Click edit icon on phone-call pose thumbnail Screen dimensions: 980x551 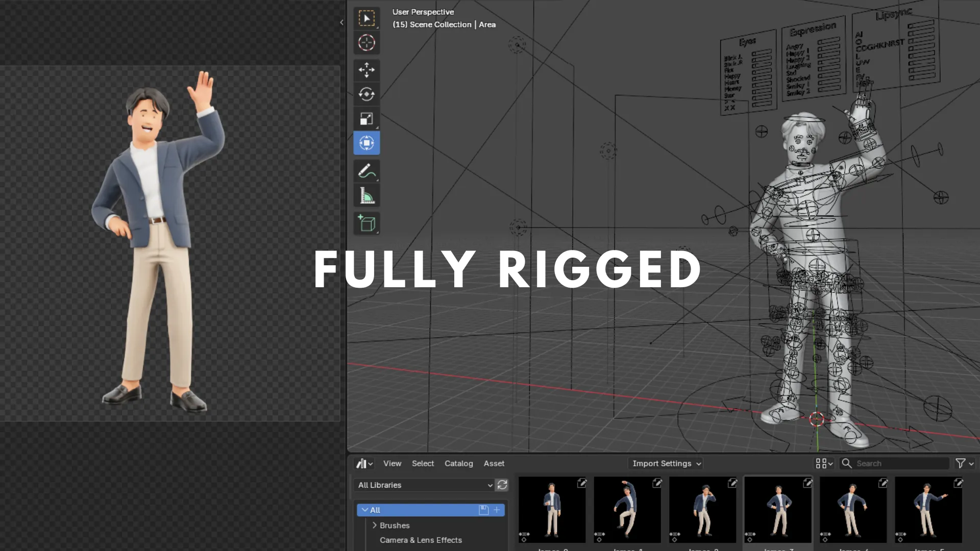732,483
